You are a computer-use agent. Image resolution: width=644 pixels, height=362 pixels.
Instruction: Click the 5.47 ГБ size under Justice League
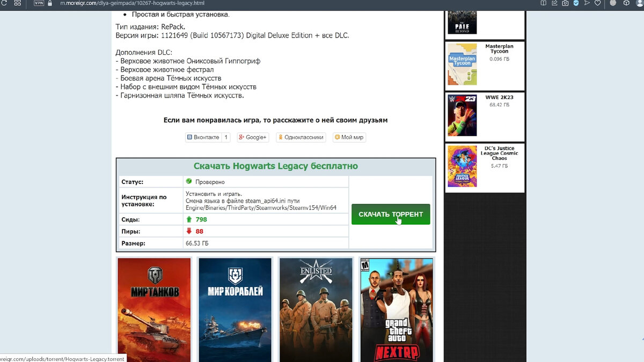[499, 166]
